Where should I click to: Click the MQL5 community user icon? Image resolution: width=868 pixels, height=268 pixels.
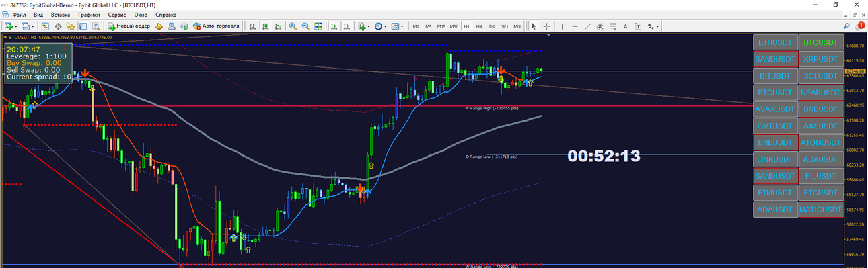click(x=172, y=26)
